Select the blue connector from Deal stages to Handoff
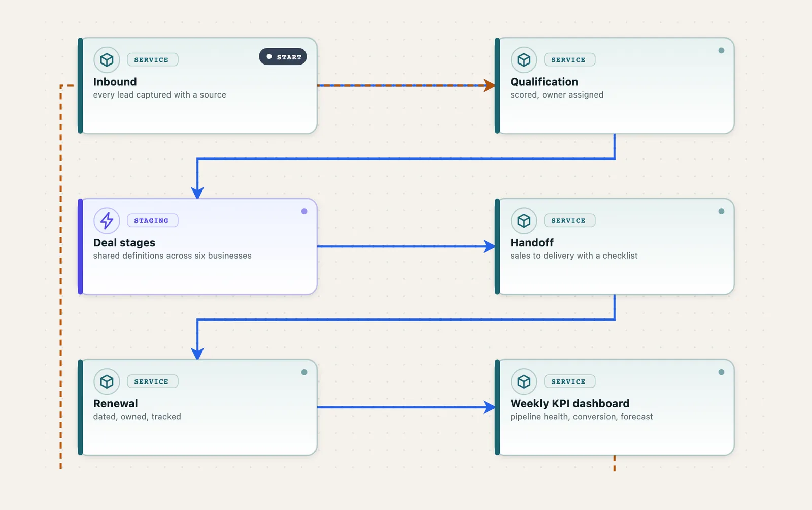This screenshot has height=510, width=812. 406,246
